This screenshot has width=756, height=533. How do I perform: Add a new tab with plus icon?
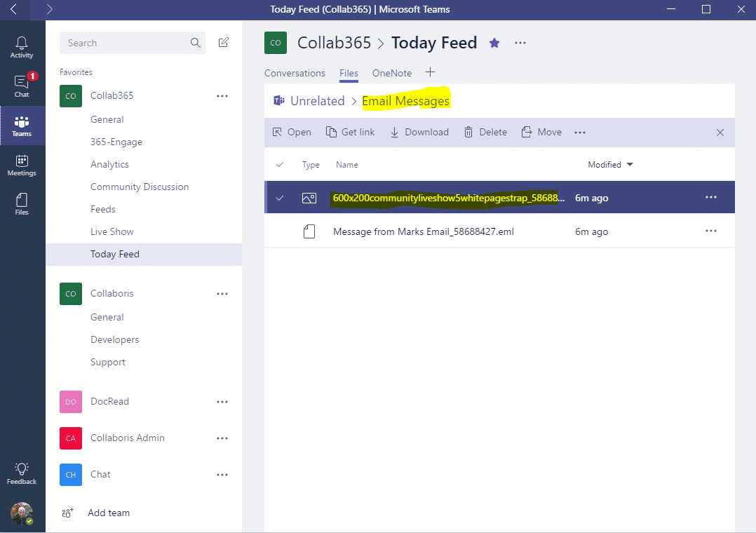pos(431,72)
